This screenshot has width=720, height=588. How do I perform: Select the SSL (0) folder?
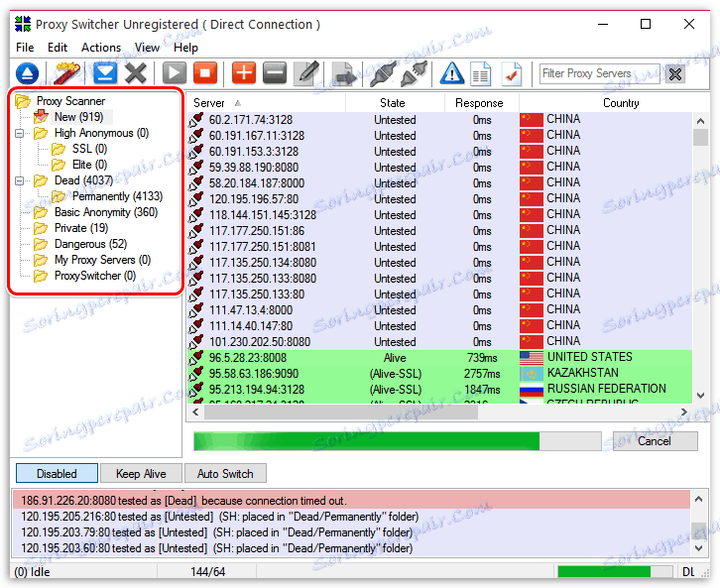coord(89,149)
